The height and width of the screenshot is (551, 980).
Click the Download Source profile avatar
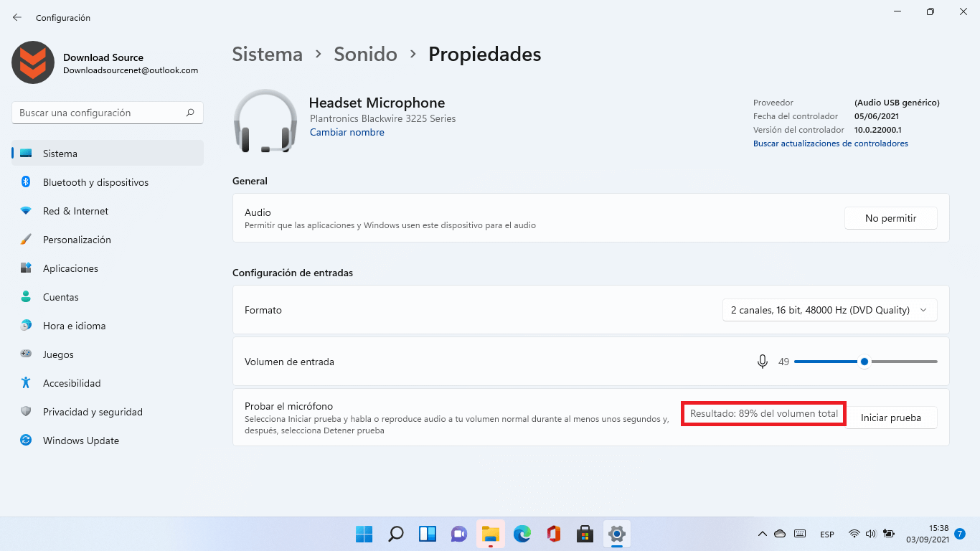coord(33,62)
